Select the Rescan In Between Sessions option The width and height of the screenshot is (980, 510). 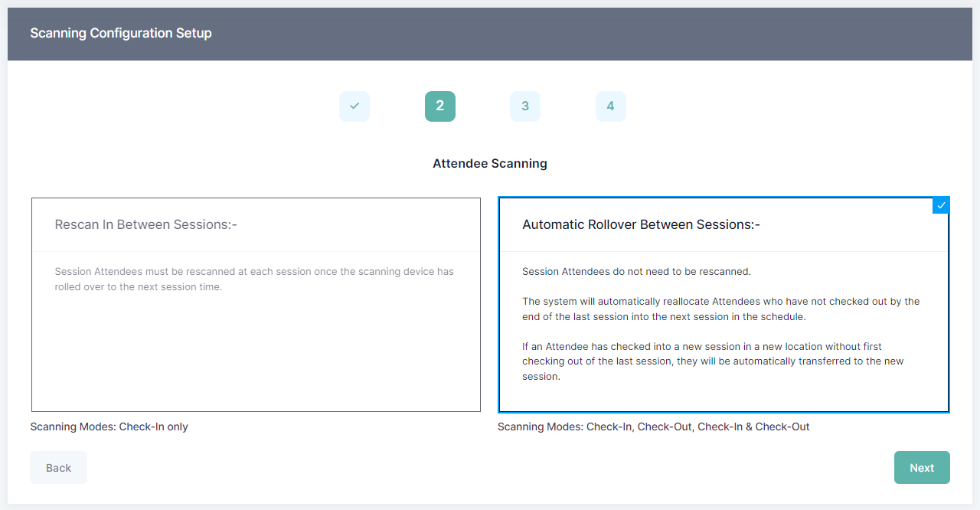[145, 224]
